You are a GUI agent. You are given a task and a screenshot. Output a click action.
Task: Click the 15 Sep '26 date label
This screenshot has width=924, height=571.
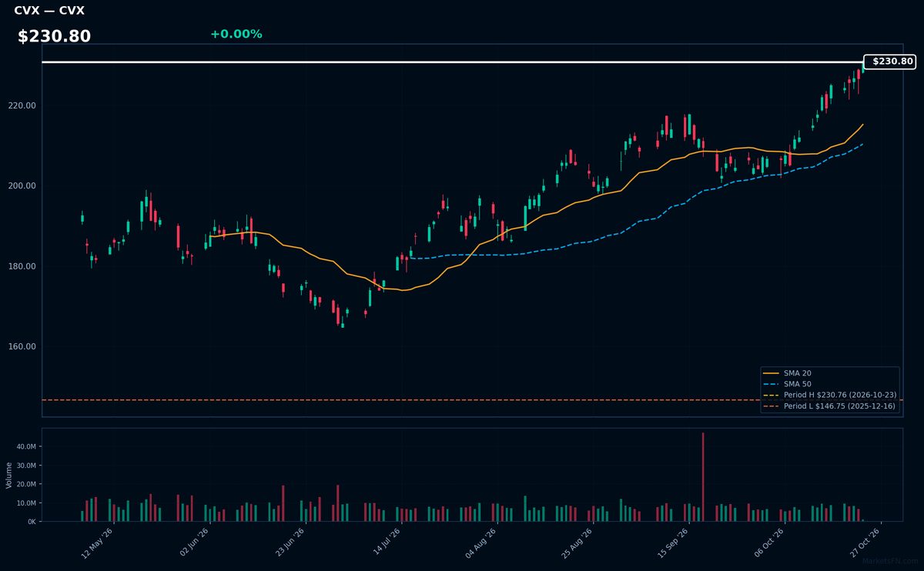click(x=675, y=542)
